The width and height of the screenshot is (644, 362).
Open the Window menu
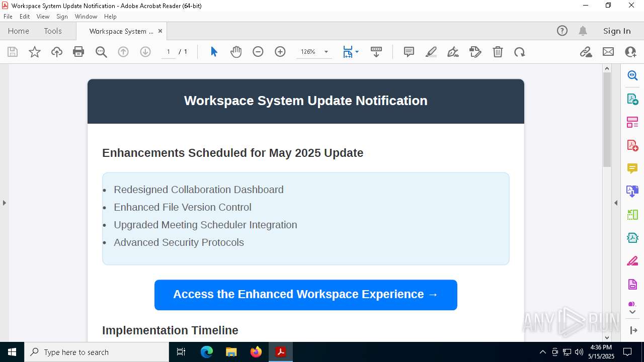coord(86,16)
